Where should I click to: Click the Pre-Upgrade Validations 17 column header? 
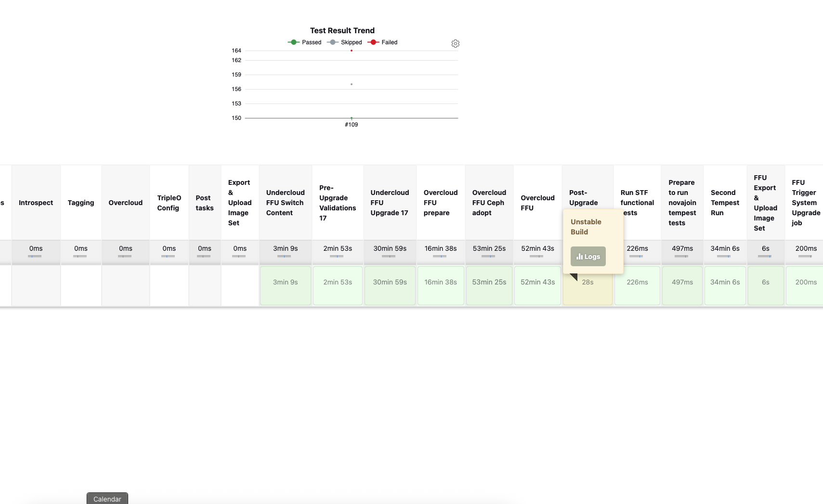point(337,203)
